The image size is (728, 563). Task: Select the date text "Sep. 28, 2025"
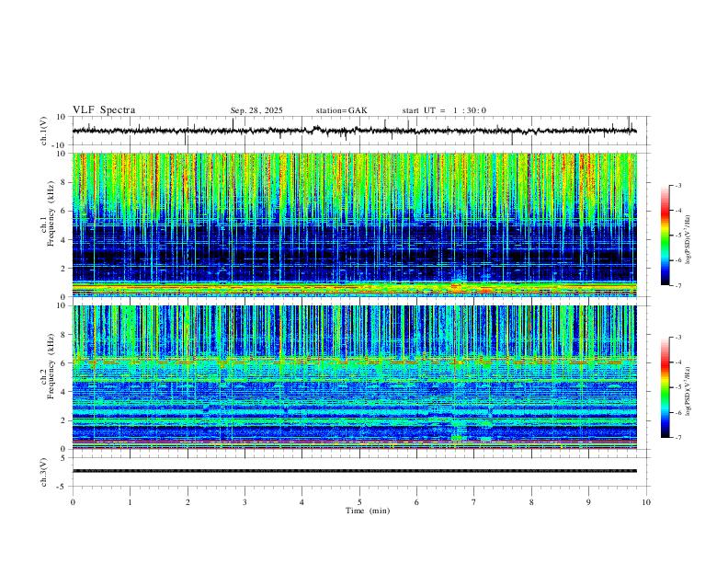(256, 110)
